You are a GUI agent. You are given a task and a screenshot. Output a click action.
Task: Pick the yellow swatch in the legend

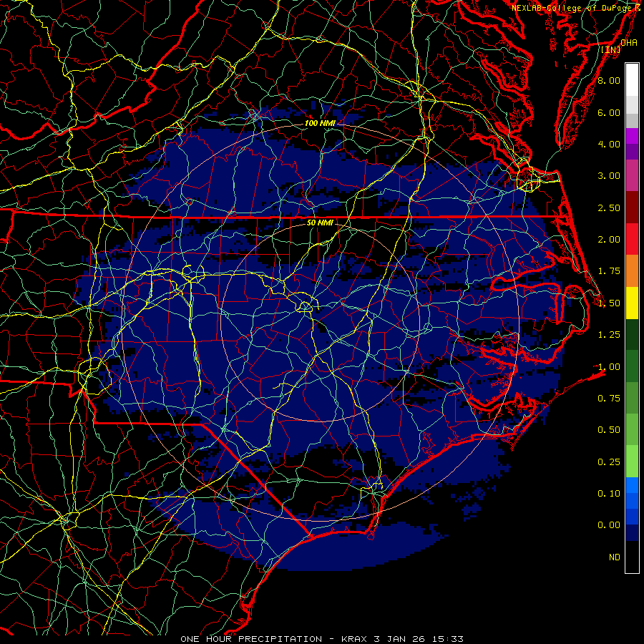click(x=632, y=303)
